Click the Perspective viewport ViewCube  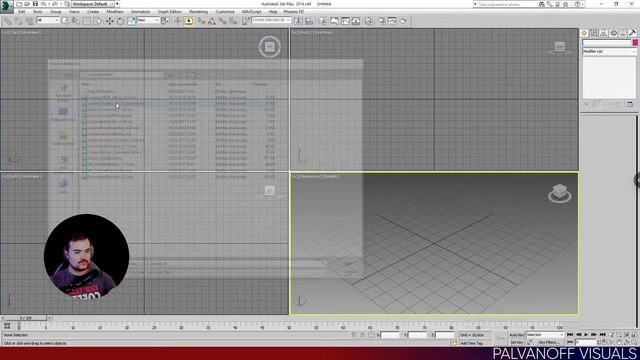pyautogui.click(x=560, y=194)
